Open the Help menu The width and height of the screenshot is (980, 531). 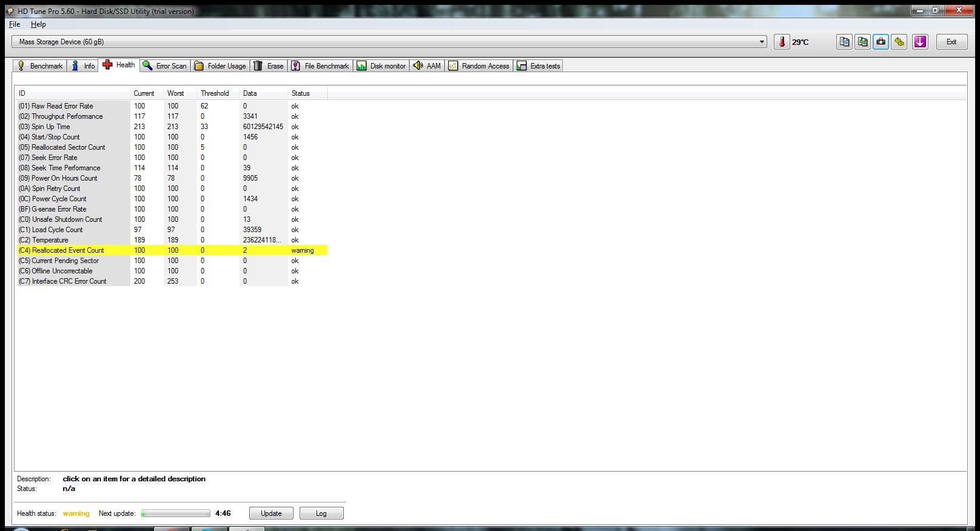click(x=38, y=24)
